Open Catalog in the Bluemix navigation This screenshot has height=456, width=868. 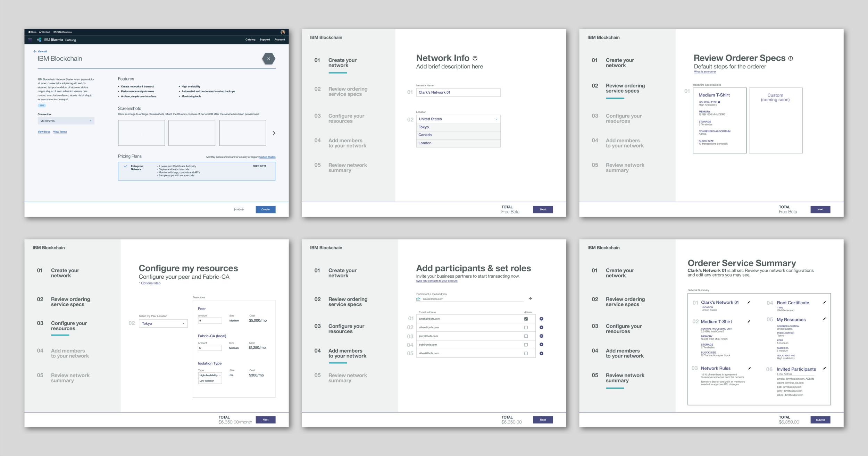click(x=250, y=40)
